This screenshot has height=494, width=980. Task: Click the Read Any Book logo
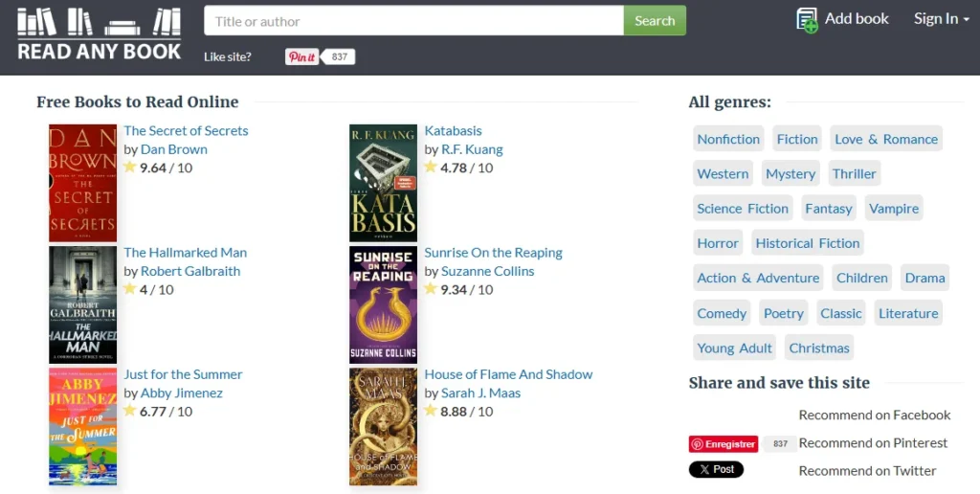tap(100, 34)
